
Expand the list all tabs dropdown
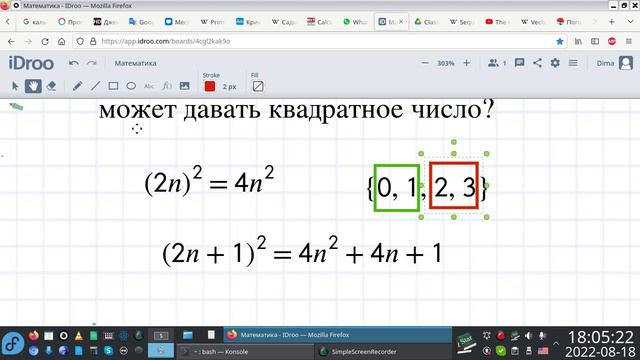pyautogui.click(x=631, y=22)
